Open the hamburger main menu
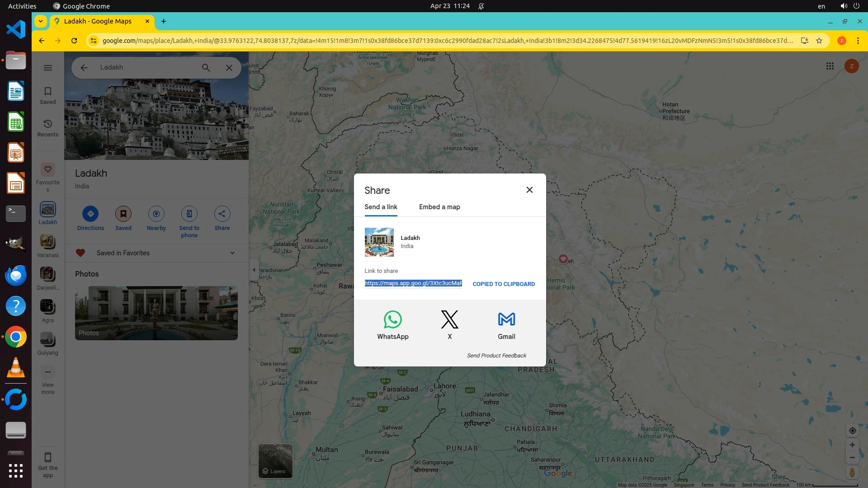This screenshot has width=868, height=488. point(48,68)
